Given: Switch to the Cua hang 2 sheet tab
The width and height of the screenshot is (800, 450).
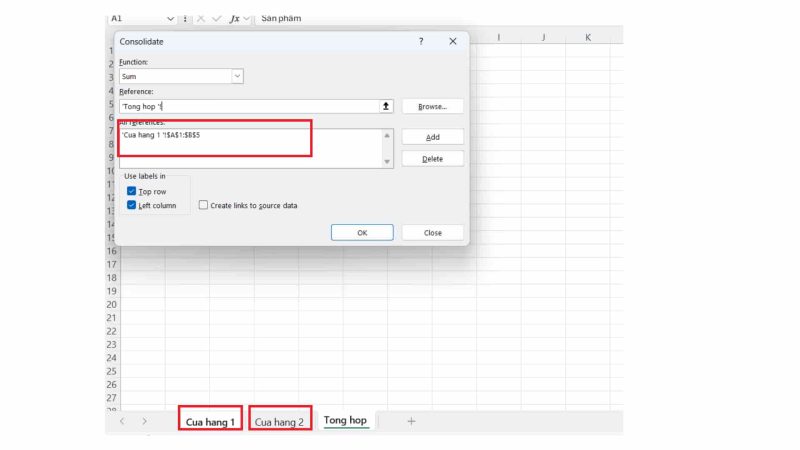Looking at the screenshot, I should [x=280, y=421].
